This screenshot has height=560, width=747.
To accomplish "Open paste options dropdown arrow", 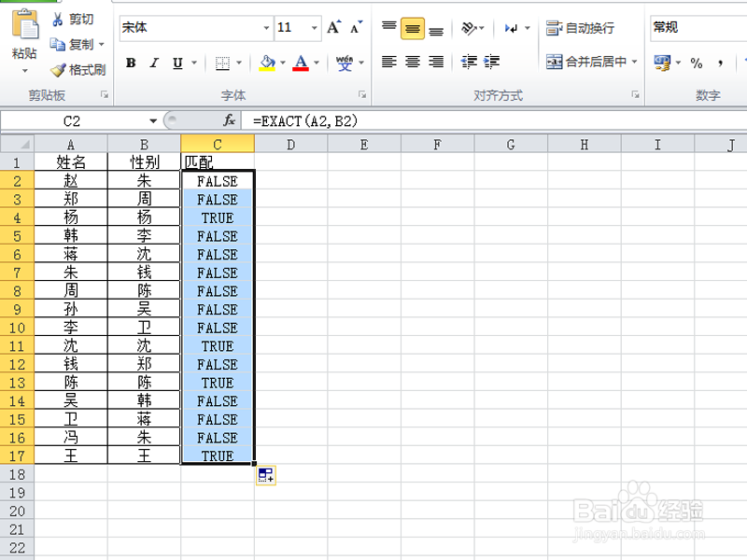I will point(25,71).
